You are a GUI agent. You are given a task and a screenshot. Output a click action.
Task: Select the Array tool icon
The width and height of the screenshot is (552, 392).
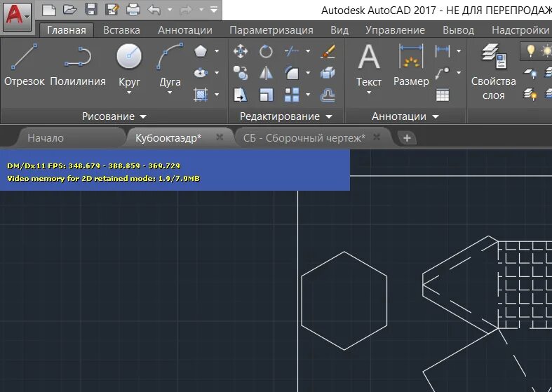point(292,95)
